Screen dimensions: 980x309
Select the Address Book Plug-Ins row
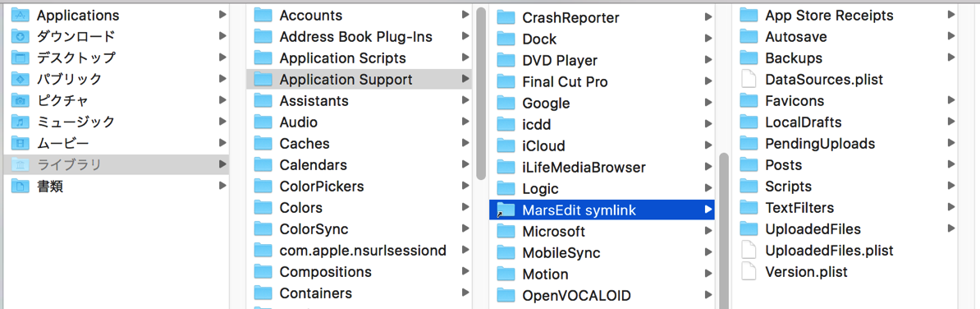pos(359,37)
